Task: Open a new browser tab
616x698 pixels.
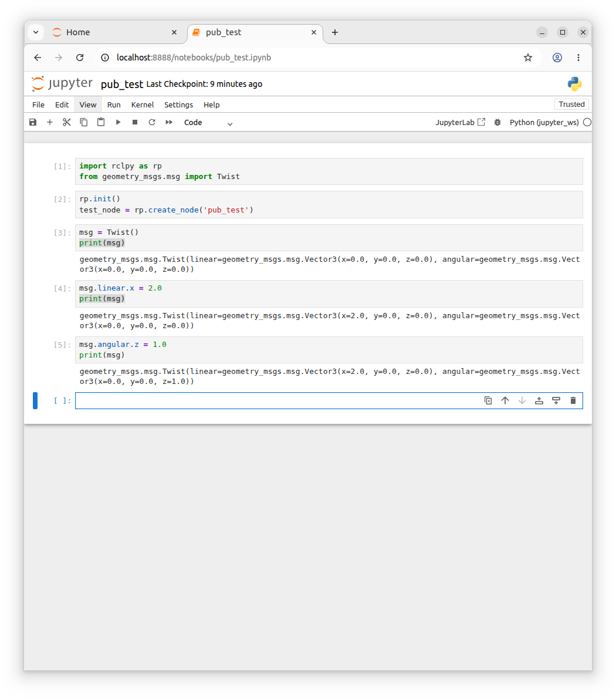Action: [x=335, y=32]
